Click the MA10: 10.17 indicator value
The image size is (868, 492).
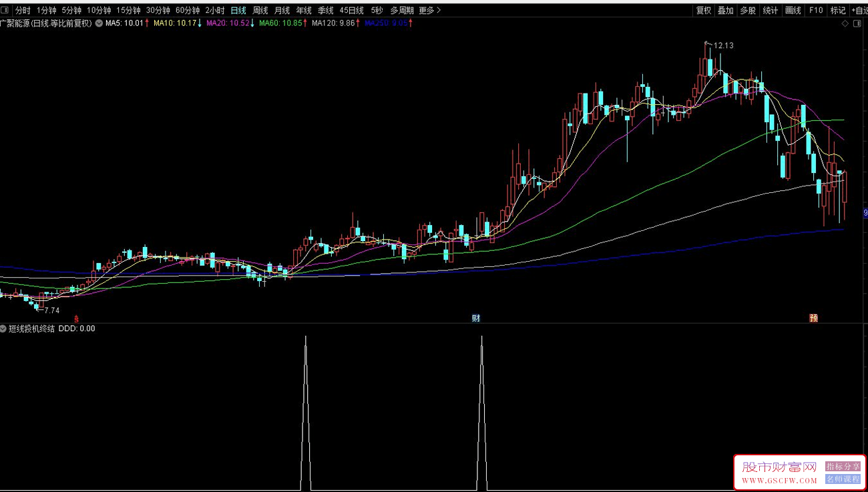(175, 23)
